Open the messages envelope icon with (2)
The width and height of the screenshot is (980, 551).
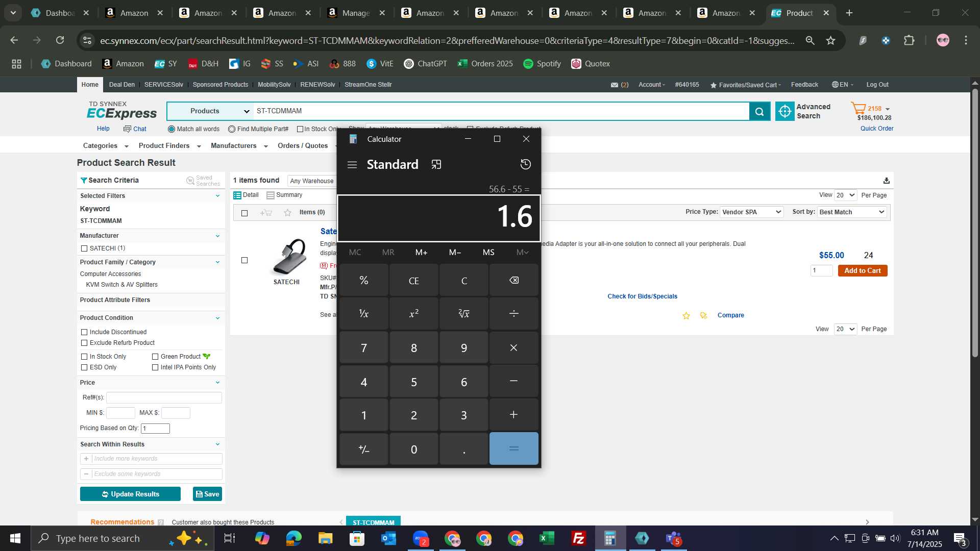pos(615,85)
